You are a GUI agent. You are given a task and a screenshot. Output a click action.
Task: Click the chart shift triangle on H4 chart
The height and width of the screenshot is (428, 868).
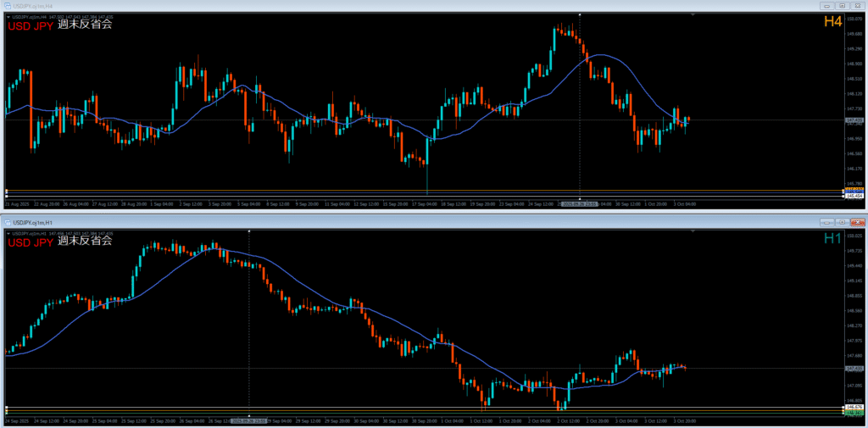coord(693,14)
